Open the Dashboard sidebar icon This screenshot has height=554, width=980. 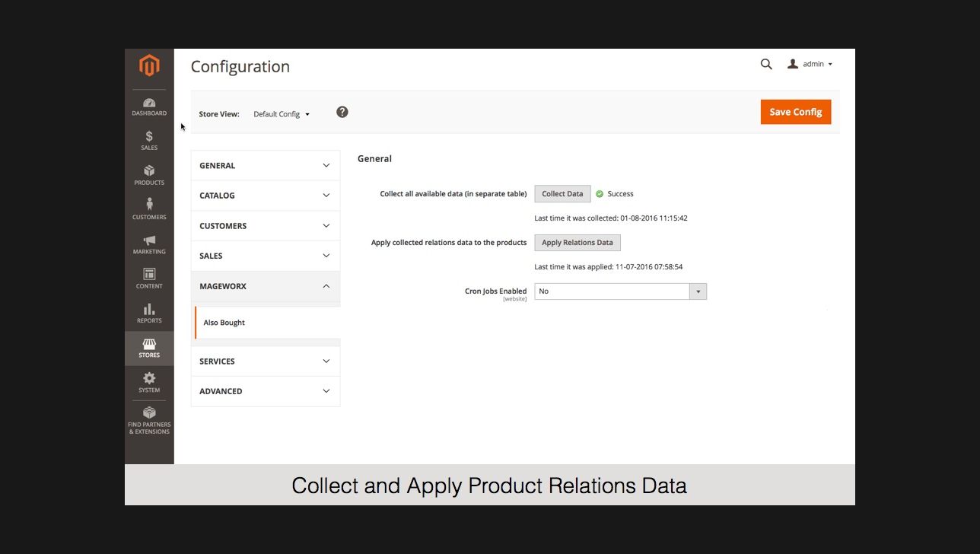pos(149,107)
